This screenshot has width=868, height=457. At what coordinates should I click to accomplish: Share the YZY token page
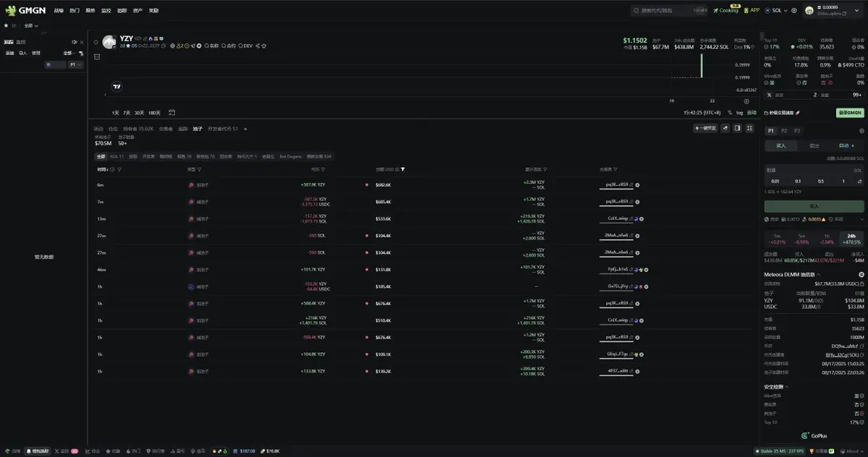pos(258,46)
